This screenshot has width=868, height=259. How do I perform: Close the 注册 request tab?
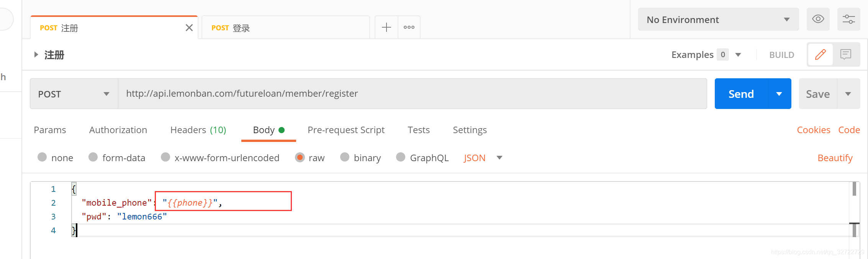189,28
